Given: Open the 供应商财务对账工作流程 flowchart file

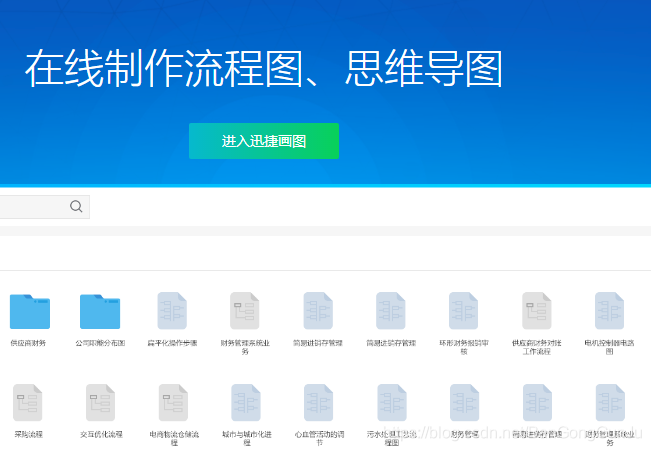Looking at the screenshot, I should pos(537,311).
